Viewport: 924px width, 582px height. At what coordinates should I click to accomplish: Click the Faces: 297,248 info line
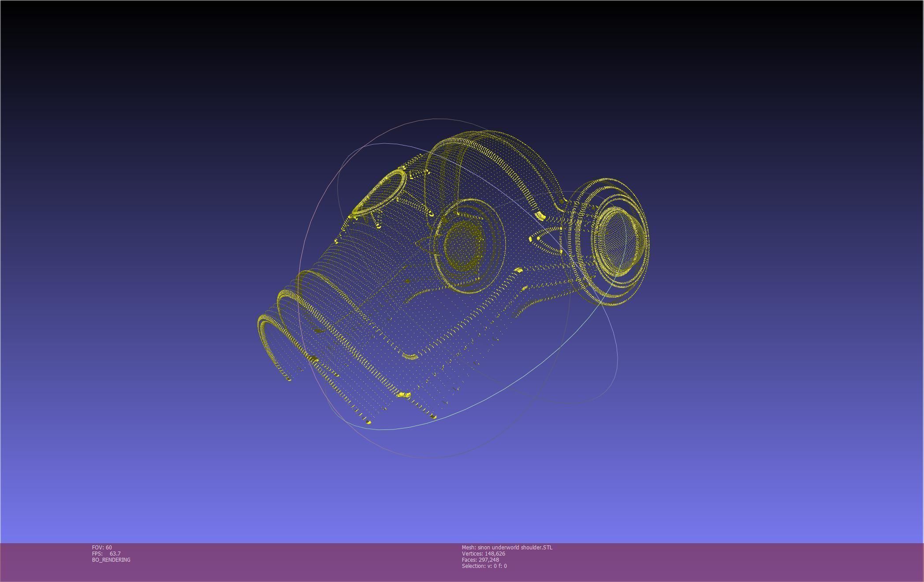(x=480, y=560)
